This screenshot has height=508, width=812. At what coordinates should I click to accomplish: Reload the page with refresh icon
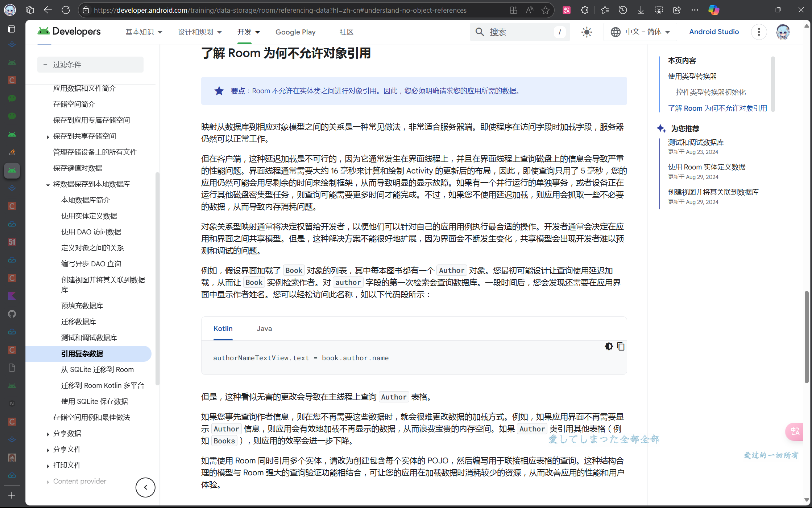(x=66, y=10)
